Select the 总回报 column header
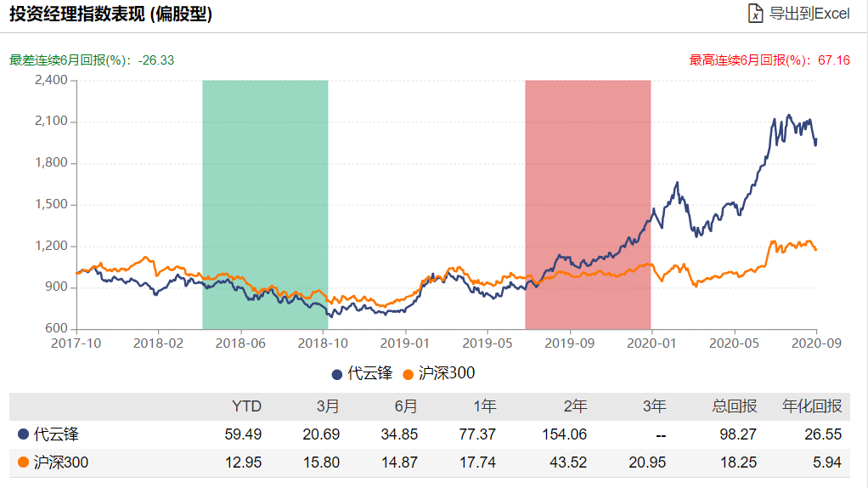The width and height of the screenshot is (868, 488). [734, 406]
